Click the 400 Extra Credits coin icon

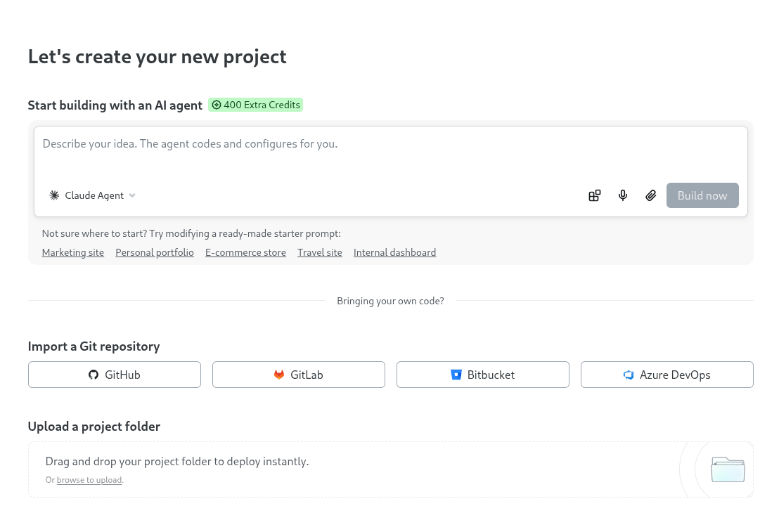[x=217, y=105]
